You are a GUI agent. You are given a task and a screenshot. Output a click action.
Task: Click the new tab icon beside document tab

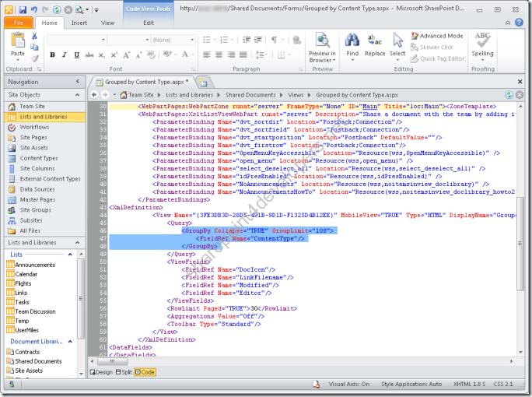tap(203, 82)
